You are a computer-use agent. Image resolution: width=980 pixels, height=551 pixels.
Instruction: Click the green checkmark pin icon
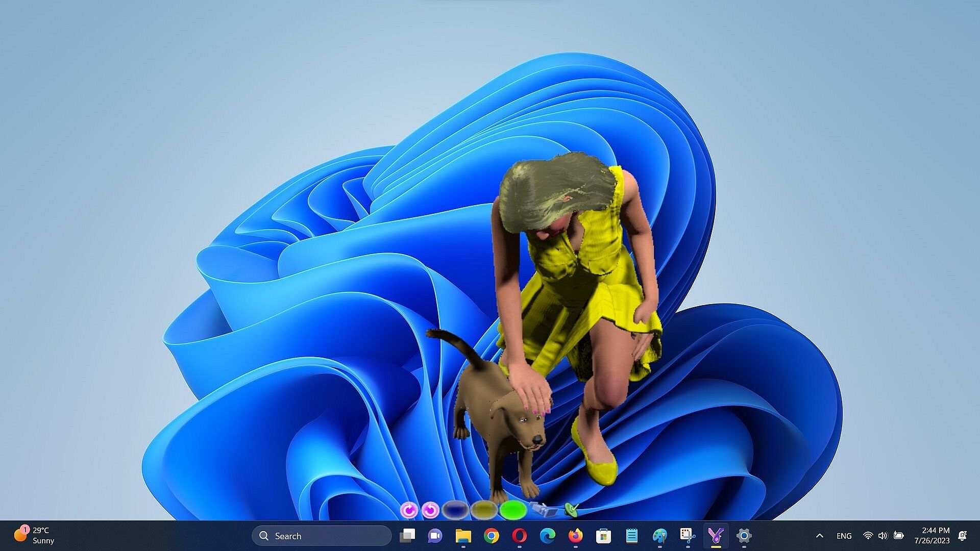pos(571,509)
